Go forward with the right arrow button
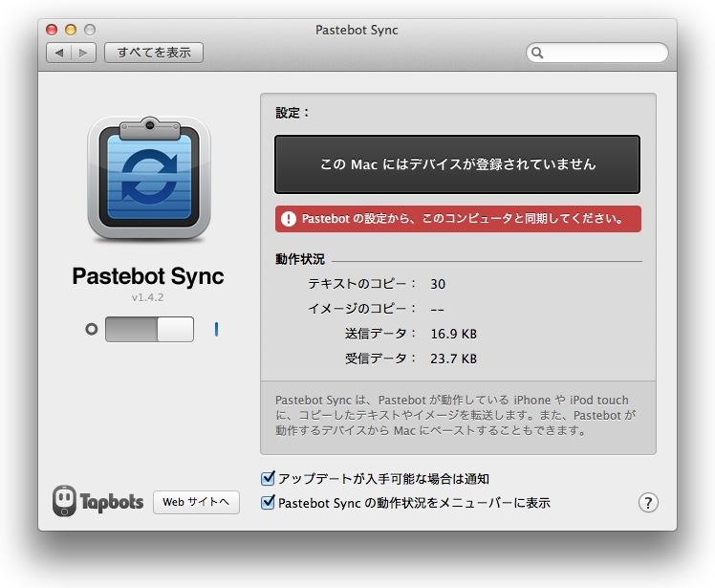This screenshot has width=715, height=588. coord(83,53)
